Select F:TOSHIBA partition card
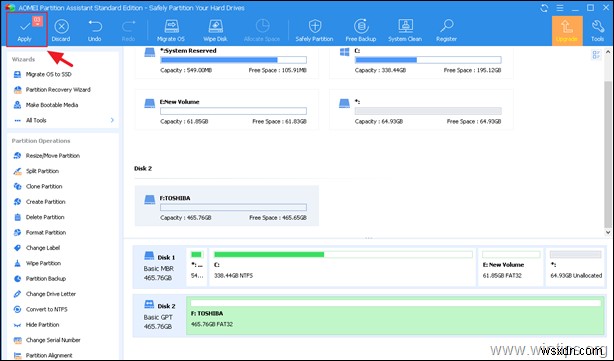Screen dimensions: 614x361 [227, 206]
